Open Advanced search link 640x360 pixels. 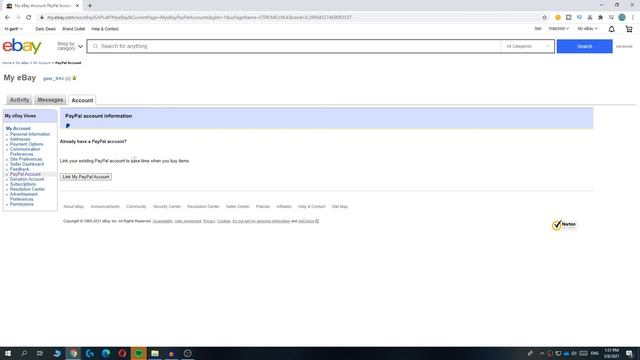pos(624,47)
